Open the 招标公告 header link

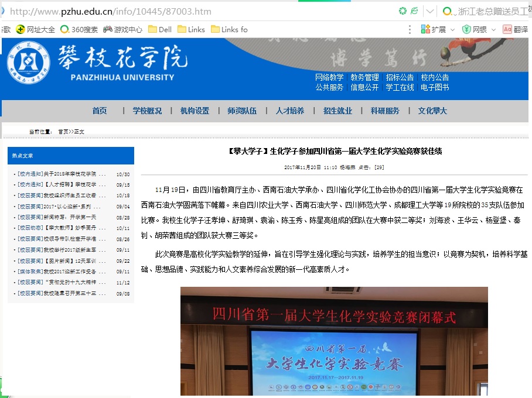400,77
